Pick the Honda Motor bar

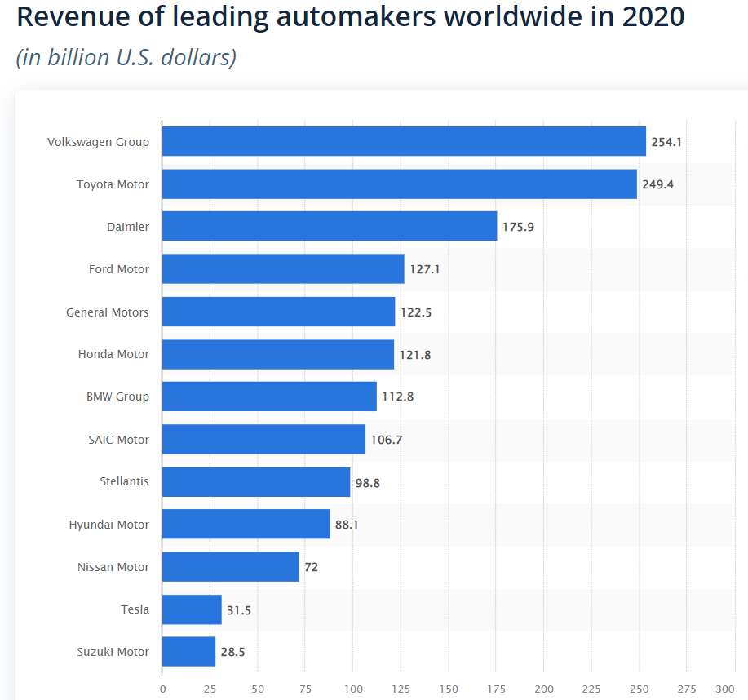(278, 354)
